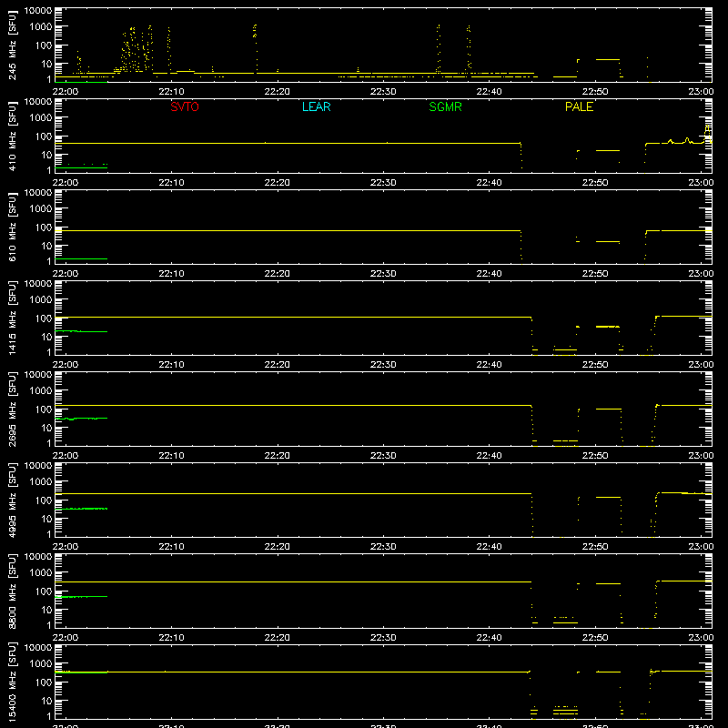Viewport: 728px width, 728px height.
Task: Click the green SGMR station label
Action: [x=445, y=106]
